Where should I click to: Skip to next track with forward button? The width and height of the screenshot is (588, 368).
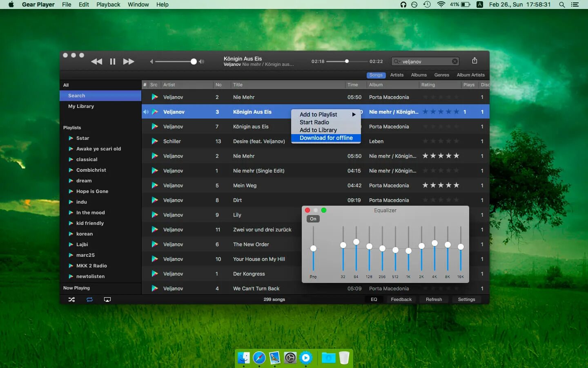pos(129,61)
